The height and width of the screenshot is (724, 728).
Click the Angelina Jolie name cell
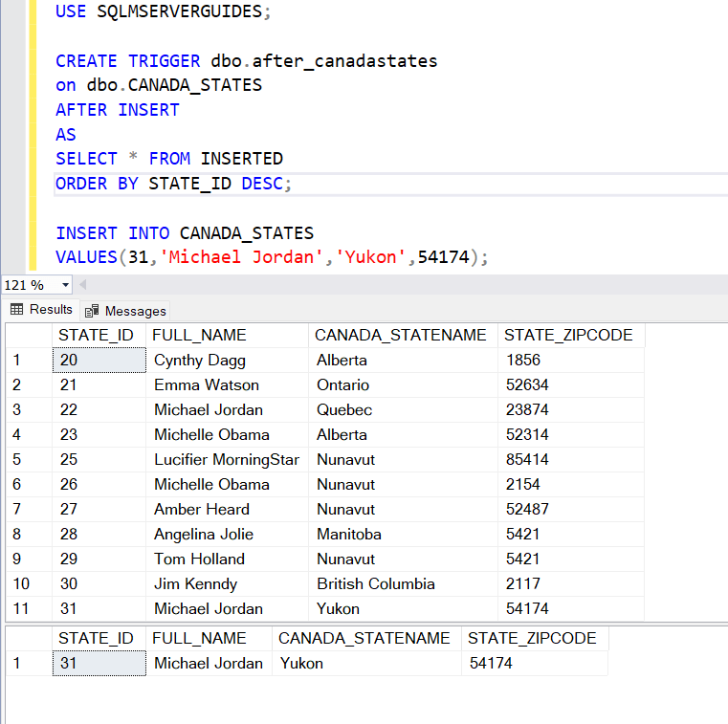click(x=227, y=535)
